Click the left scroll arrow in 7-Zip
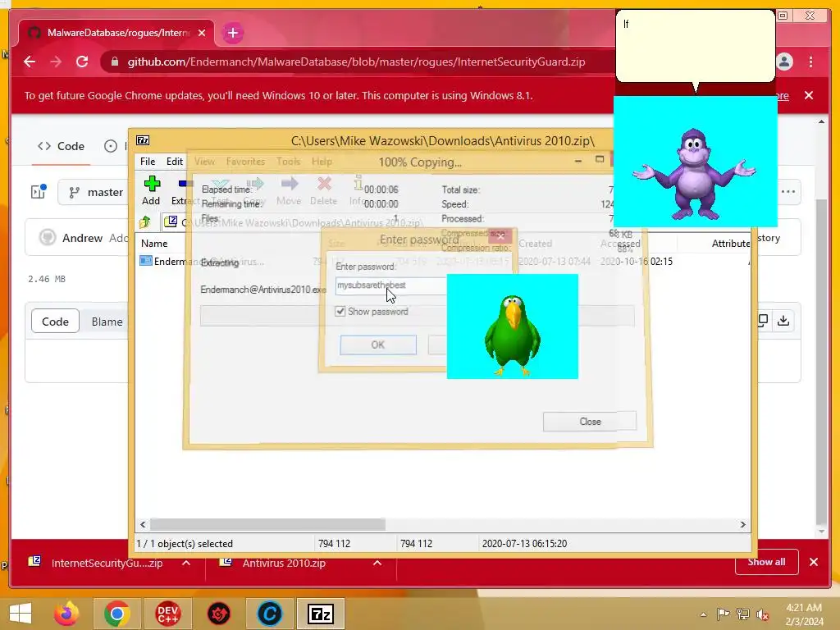Viewport: 840px width, 630px height. 143,524
